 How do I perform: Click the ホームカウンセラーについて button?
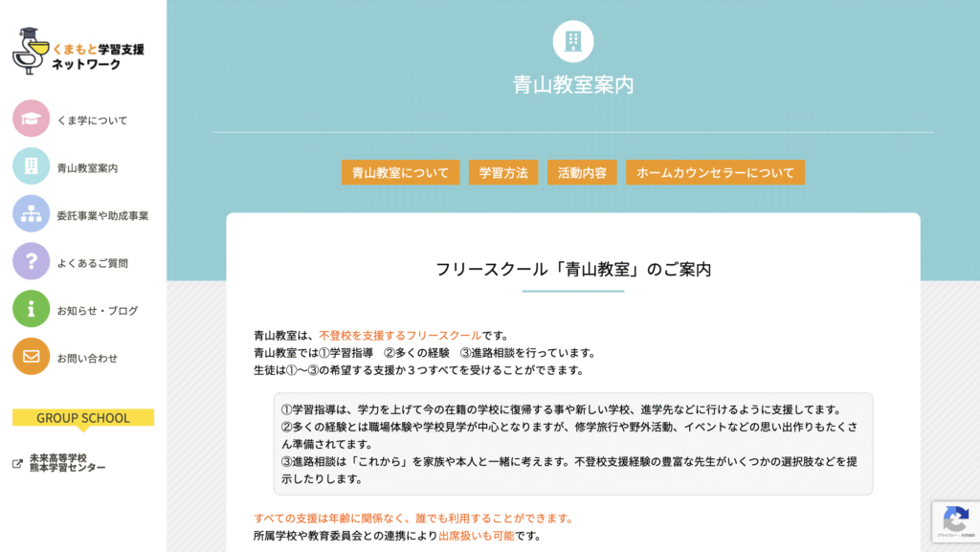pos(715,172)
